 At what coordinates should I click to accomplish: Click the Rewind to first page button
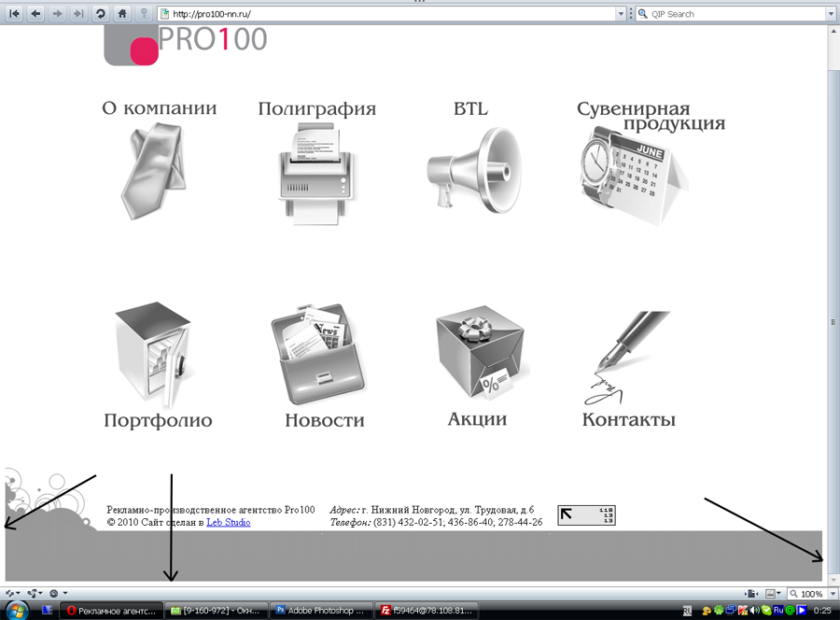[14, 14]
